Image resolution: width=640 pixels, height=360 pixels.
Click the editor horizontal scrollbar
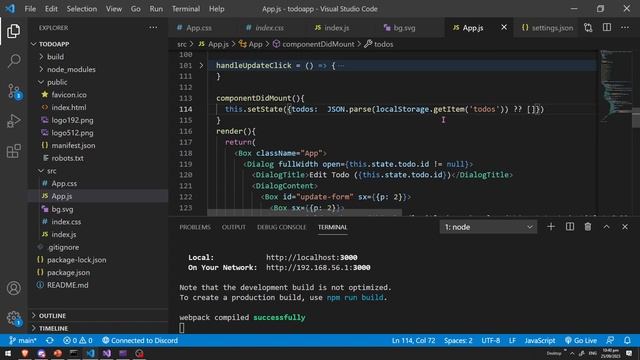(304, 213)
